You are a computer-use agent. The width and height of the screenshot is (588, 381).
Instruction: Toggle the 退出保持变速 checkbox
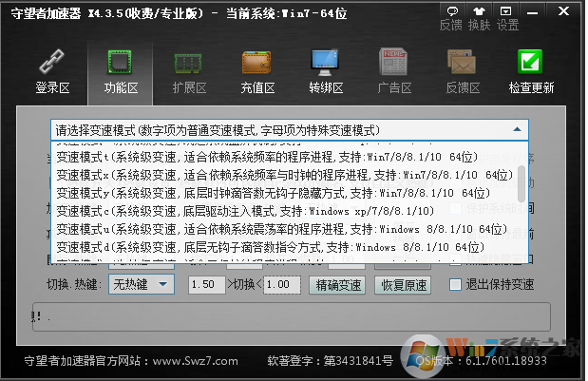[x=455, y=285]
